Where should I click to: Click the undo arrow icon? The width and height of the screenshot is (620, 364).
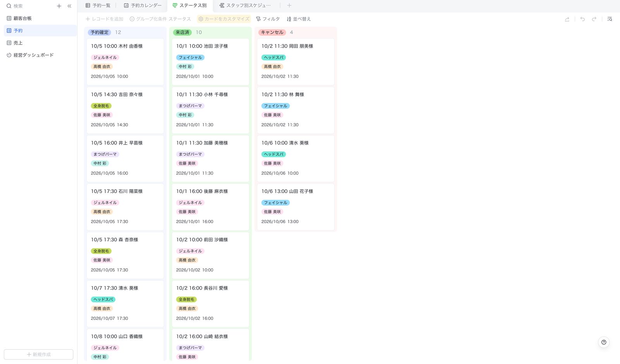tap(582, 19)
